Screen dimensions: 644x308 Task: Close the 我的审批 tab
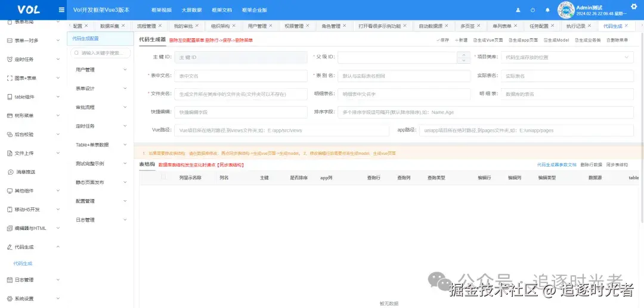(197, 26)
